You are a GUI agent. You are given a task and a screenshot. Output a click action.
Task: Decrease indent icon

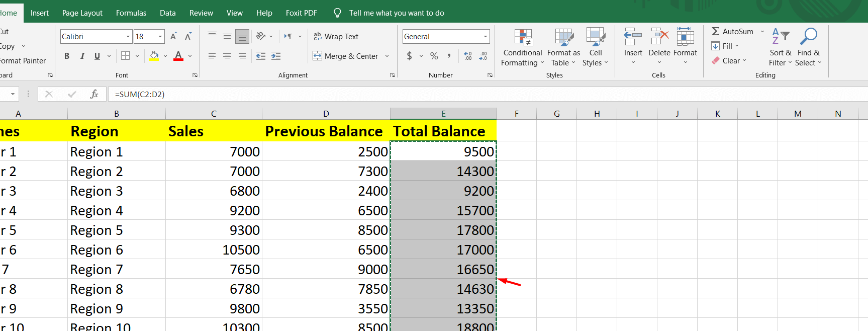click(261, 56)
